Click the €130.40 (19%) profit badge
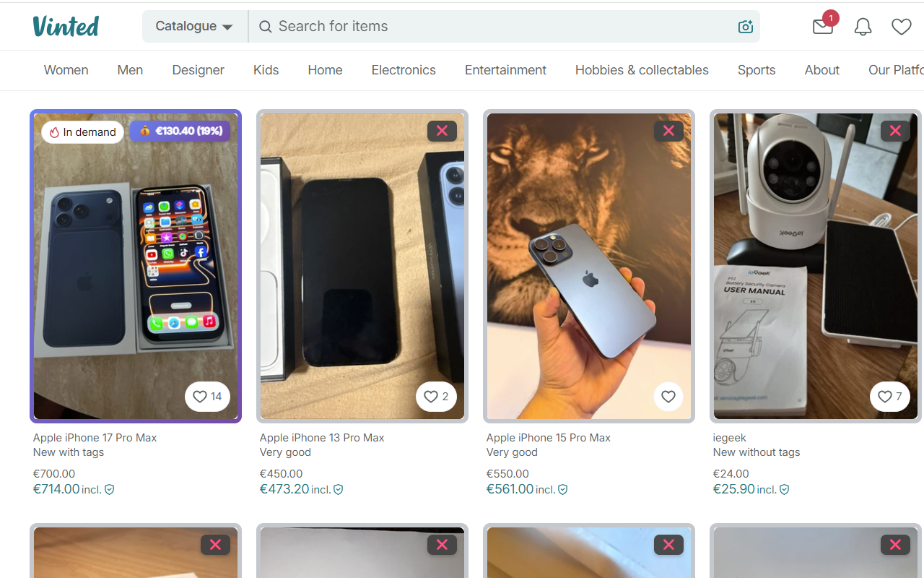 180,131
